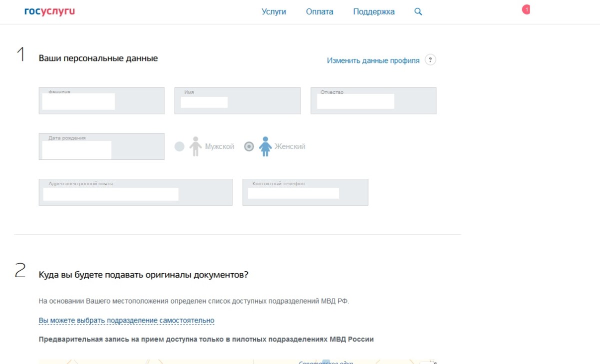
Task: Click the link to choose подразделение yourself
Action: 126,321
